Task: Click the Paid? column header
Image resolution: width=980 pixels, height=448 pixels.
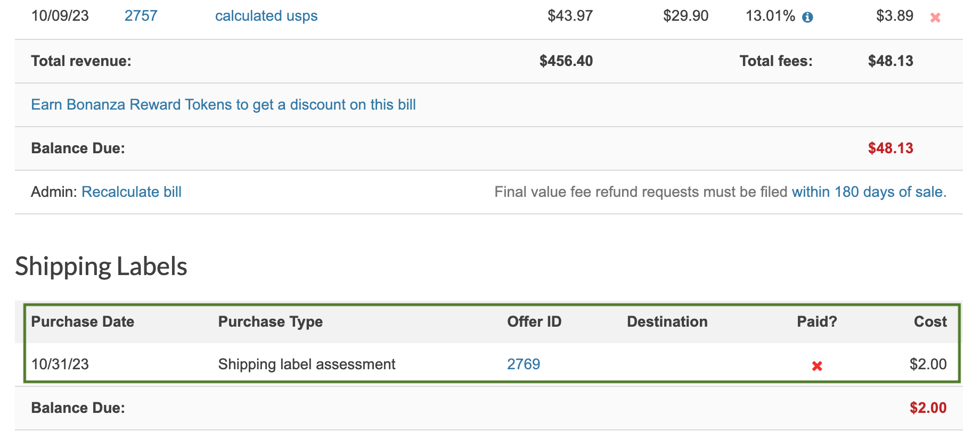Action: 816,322
